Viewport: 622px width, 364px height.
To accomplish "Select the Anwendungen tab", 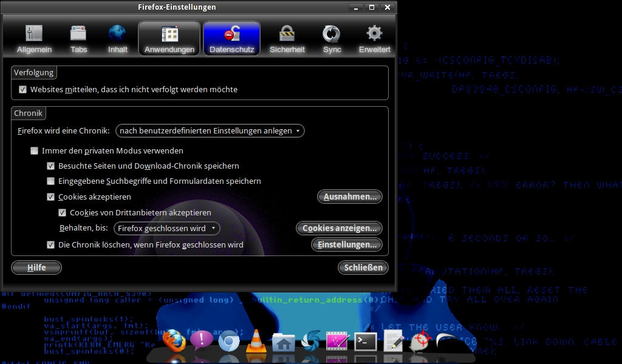I will coord(169,38).
